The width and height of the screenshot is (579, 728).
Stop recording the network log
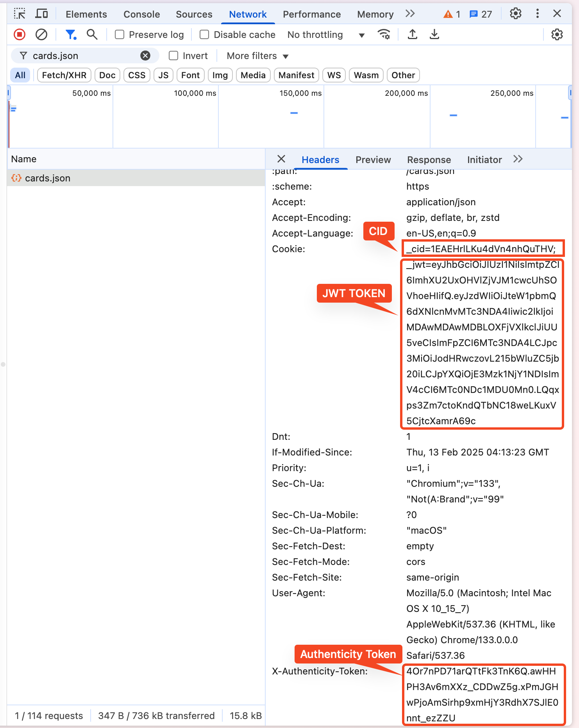pyautogui.click(x=20, y=35)
